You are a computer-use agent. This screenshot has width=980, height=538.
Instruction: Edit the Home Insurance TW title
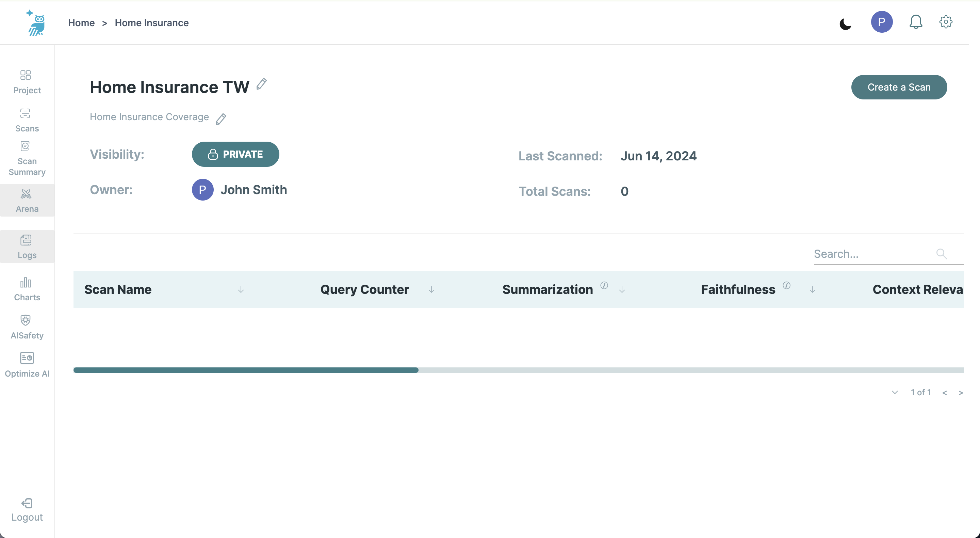point(261,84)
